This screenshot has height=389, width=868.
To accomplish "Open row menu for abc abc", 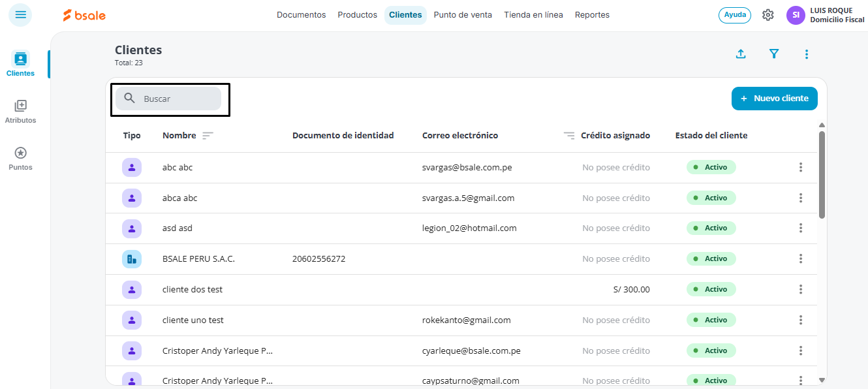I will (x=801, y=168).
